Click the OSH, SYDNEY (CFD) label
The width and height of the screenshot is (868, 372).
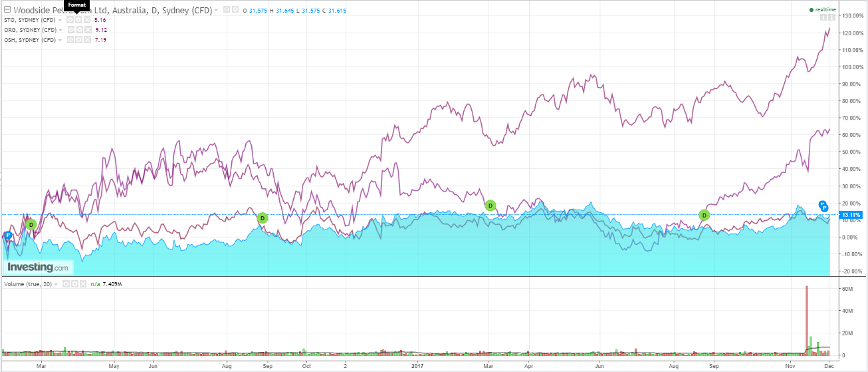pos(30,40)
